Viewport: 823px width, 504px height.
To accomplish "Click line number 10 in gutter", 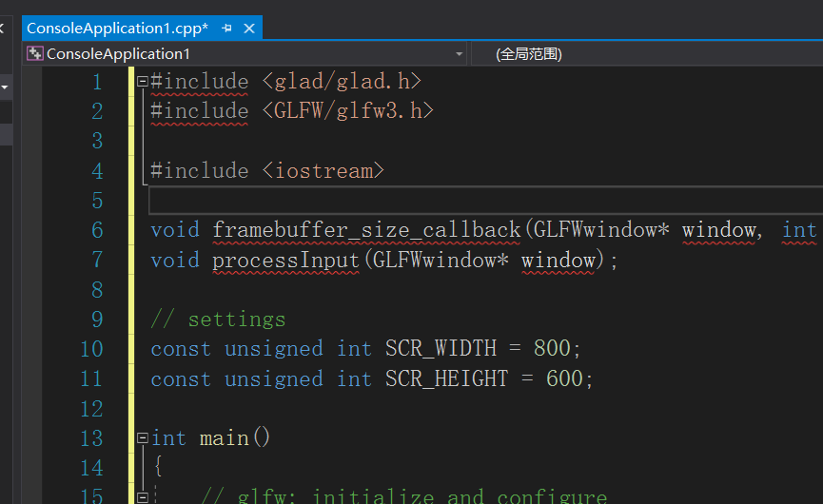I will [x=91, y=349].
